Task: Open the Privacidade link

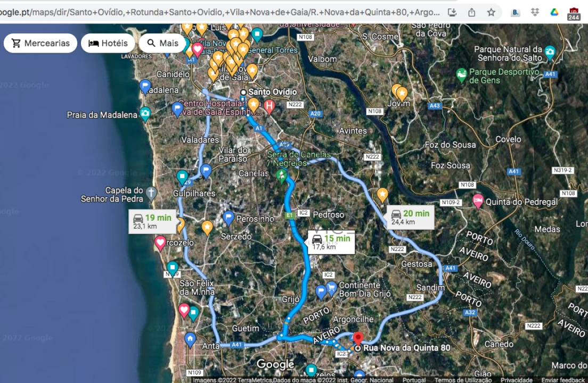Action: [x=516, y=380]
